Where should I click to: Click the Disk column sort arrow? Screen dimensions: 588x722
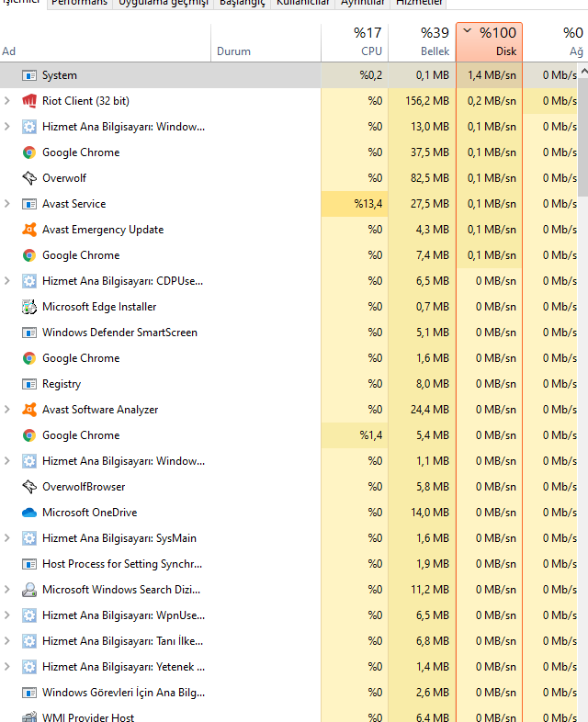tap(468, 32)
